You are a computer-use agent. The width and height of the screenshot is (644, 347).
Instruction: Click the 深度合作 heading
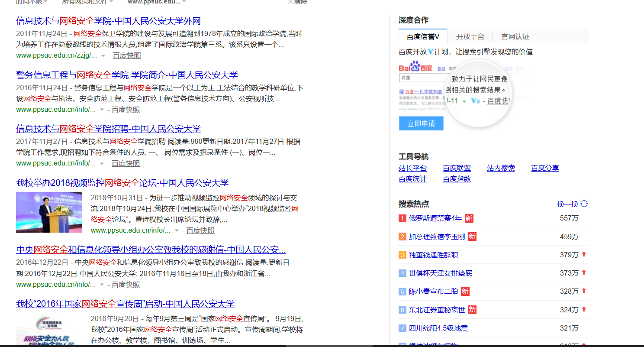(413, 20)
